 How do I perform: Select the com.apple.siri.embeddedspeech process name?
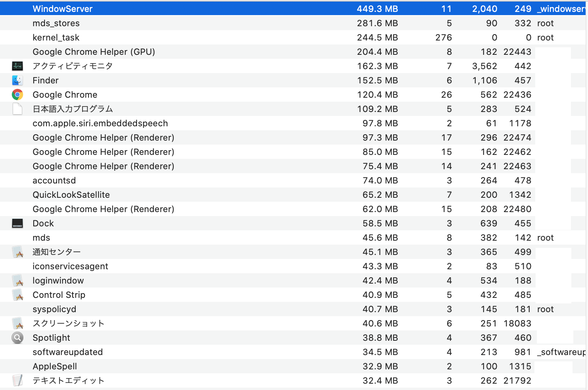[100, 123]
